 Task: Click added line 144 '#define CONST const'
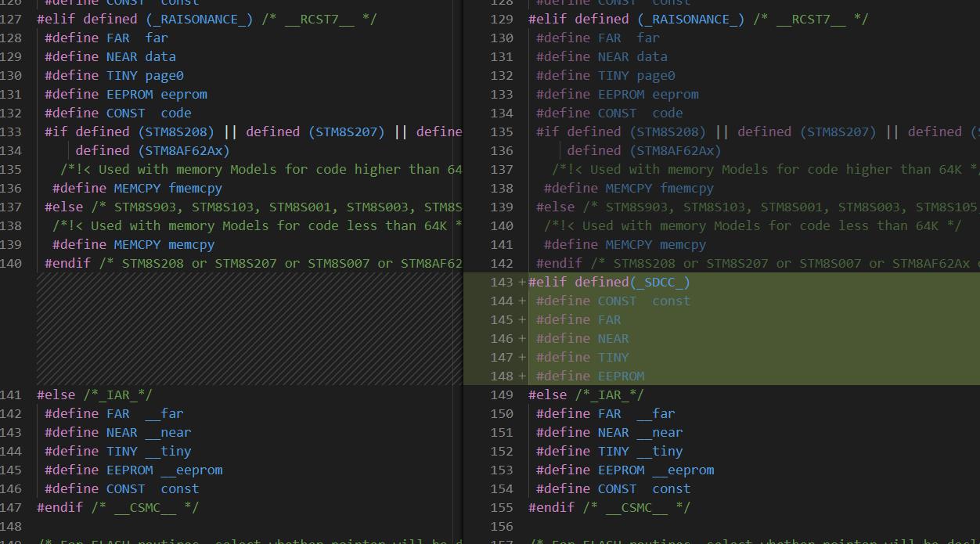tap(613, 301)
